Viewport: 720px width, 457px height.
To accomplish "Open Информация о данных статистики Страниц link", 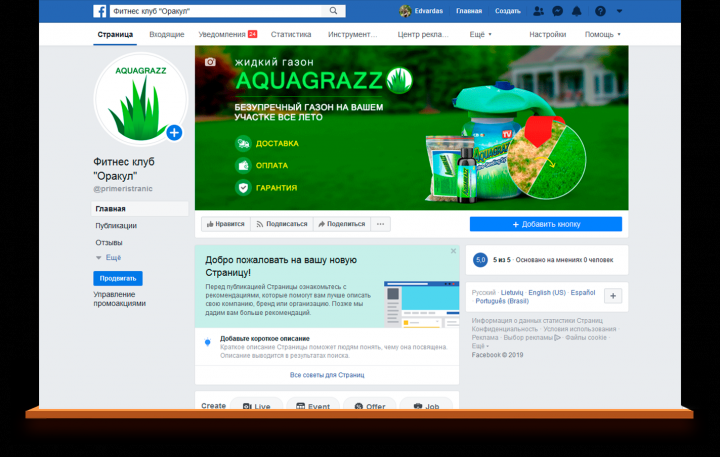I will click(x=537, y=321).
